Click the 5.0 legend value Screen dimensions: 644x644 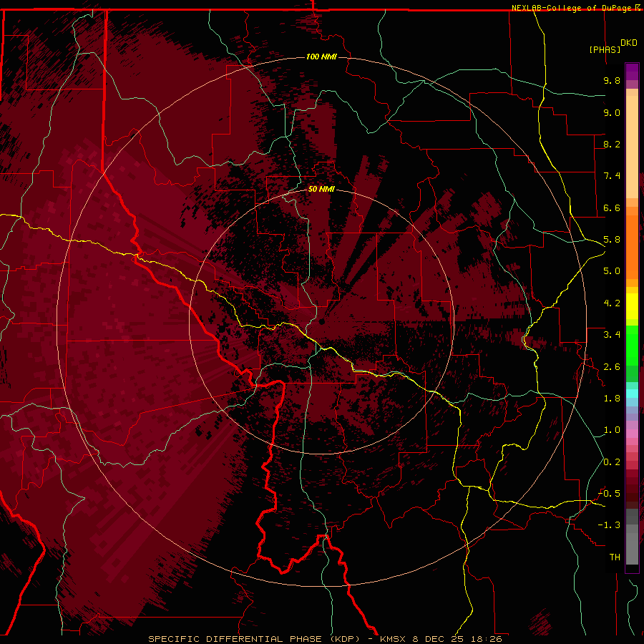(x=612, y=271)
